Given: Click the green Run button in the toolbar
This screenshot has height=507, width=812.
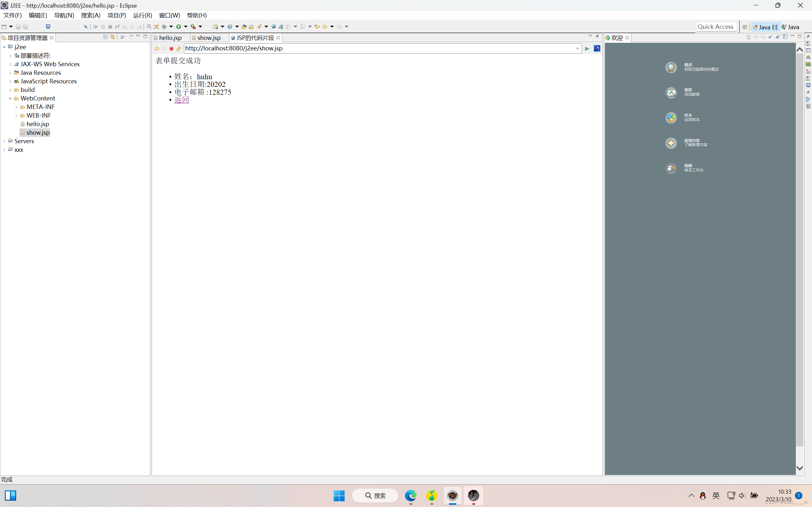Looking at the screenshot, I should [179, 27].
